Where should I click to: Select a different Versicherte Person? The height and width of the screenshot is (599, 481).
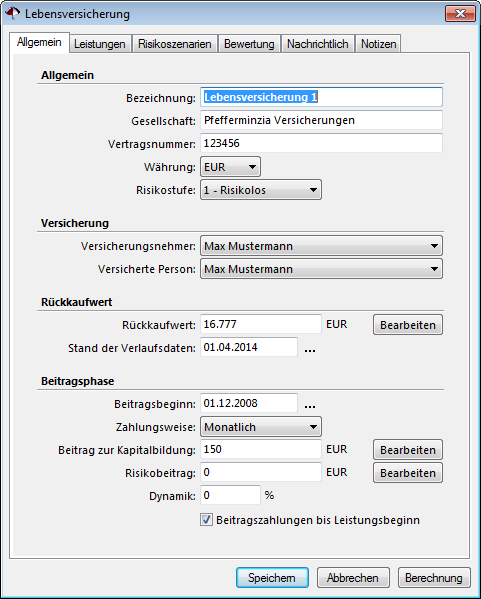point(321,269)
